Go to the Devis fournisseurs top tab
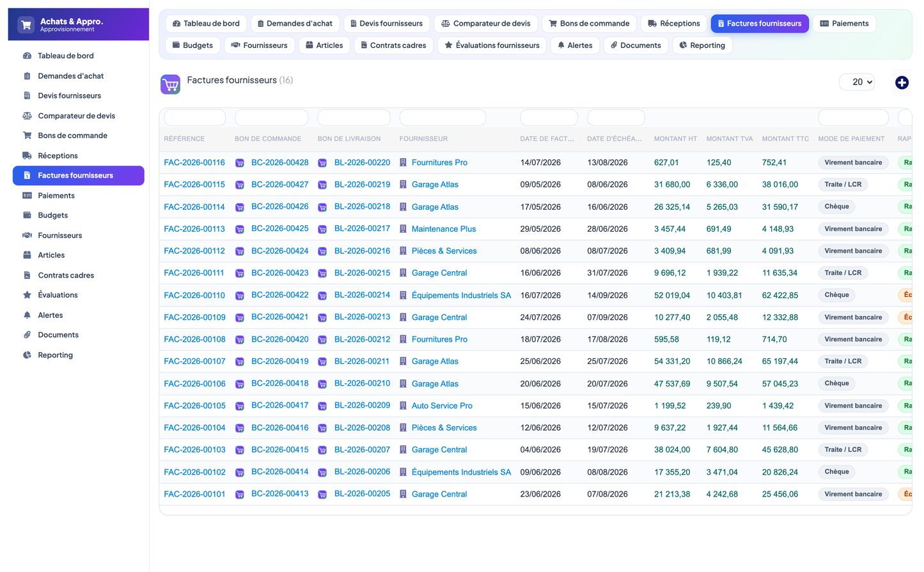 pyautogui.click(x=386, y=24)
